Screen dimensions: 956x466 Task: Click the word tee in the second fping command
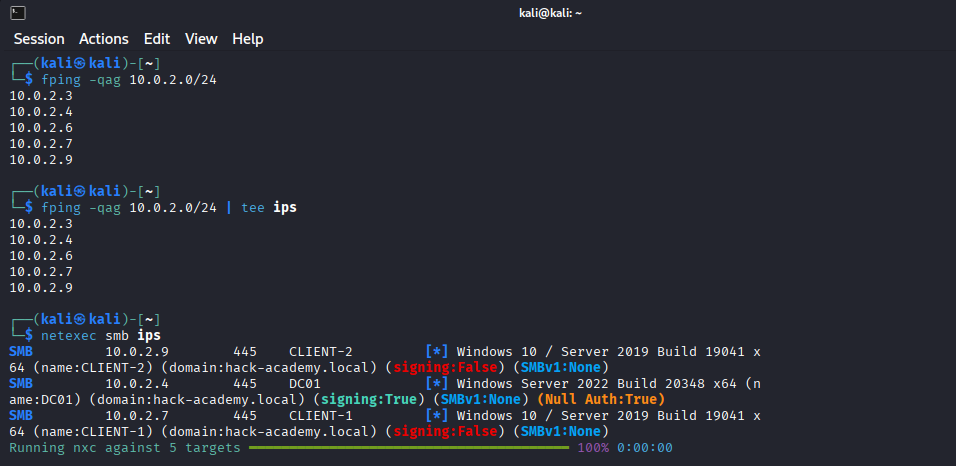(253, 207)
